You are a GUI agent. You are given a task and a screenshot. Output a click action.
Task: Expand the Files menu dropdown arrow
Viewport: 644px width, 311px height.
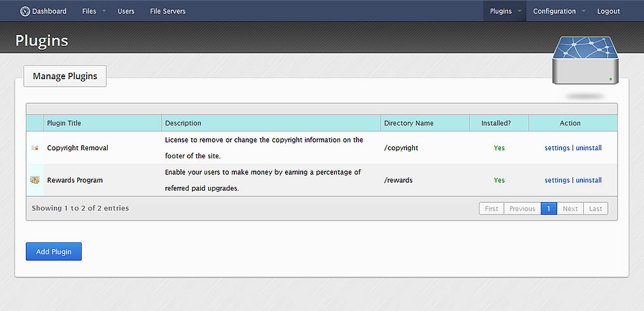[x=103, y=11]
